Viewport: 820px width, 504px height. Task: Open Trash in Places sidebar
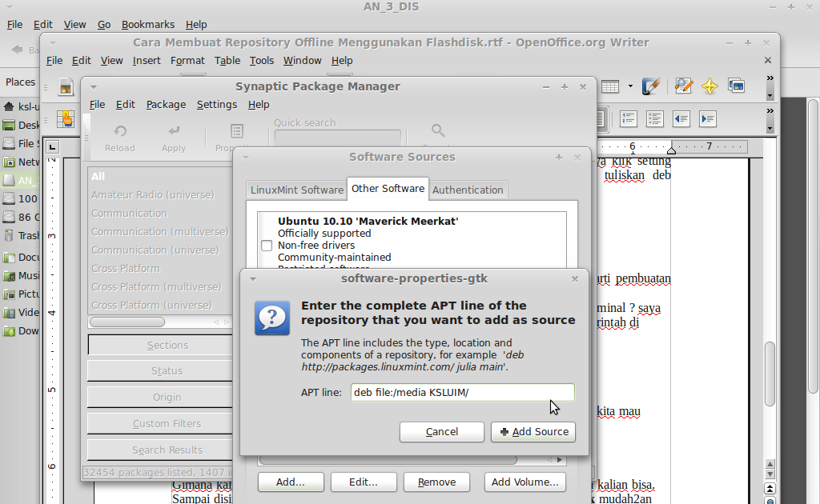(x=22, y=235)
